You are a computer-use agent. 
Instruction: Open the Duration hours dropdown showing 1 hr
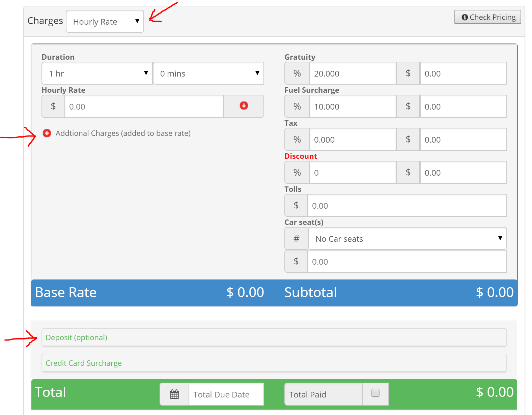pos(97,73)
